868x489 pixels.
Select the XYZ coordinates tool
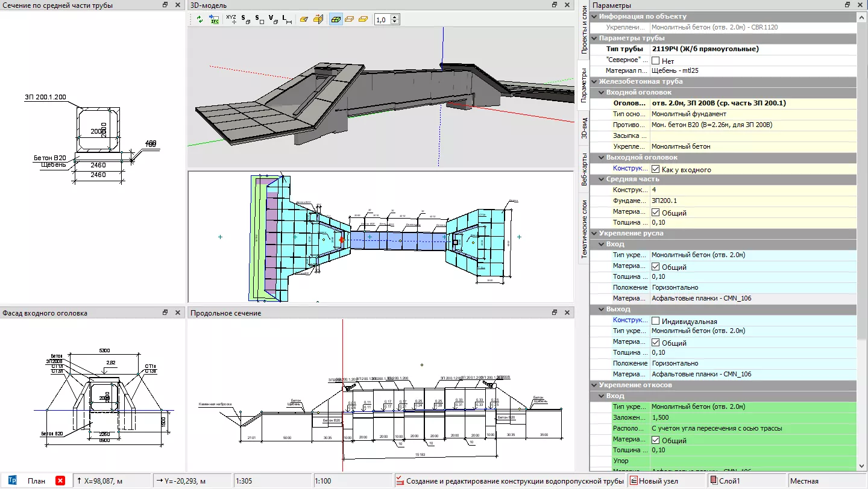point(231,19)
